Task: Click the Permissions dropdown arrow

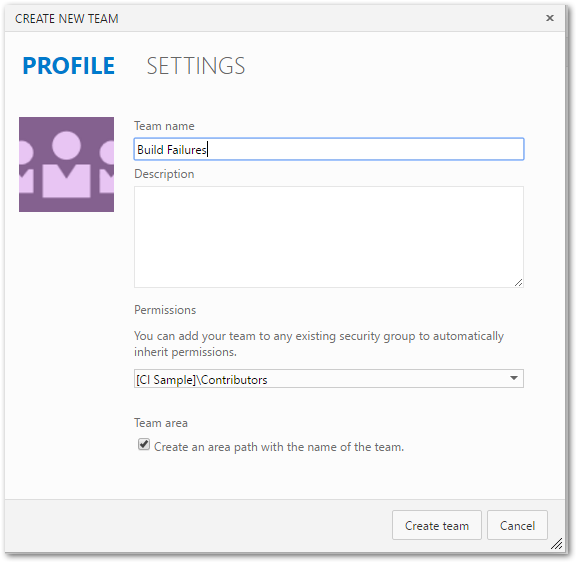Action: click(x=514, y=378)
